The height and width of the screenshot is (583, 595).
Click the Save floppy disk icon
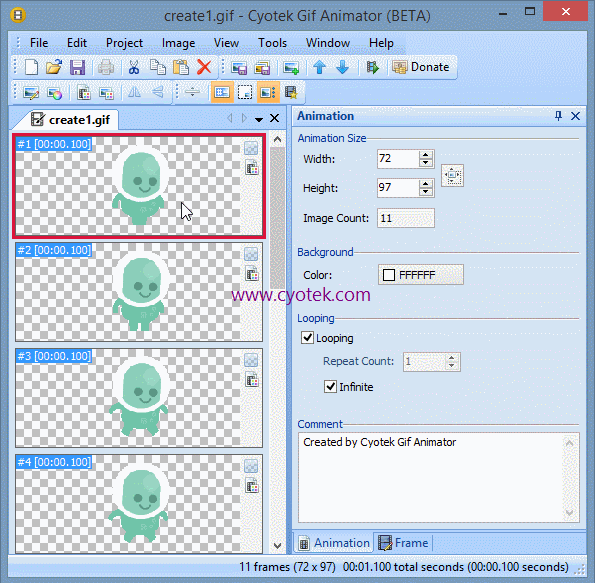pyautogui.click(x=77, y=68)
